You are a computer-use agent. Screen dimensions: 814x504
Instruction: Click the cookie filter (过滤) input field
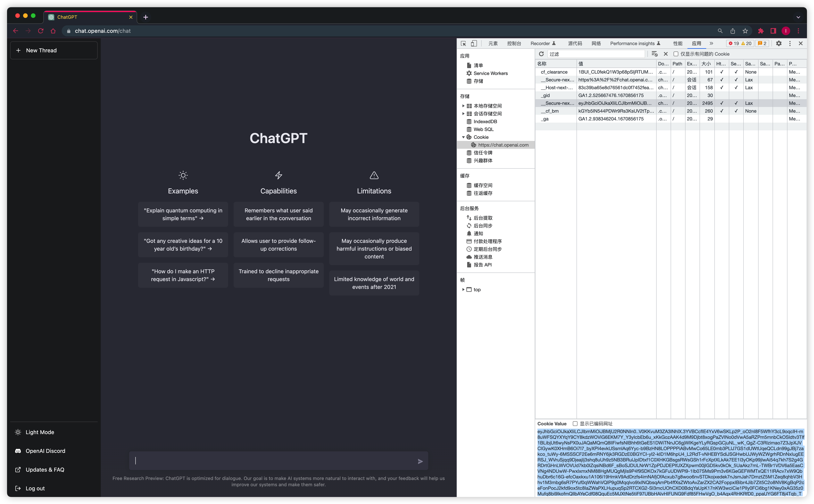pos(596,54)
